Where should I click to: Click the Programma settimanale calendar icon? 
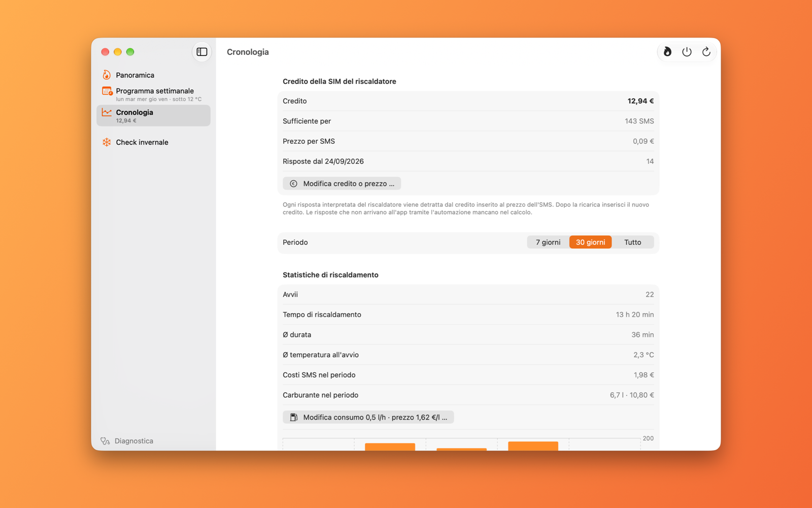point(107,91)
